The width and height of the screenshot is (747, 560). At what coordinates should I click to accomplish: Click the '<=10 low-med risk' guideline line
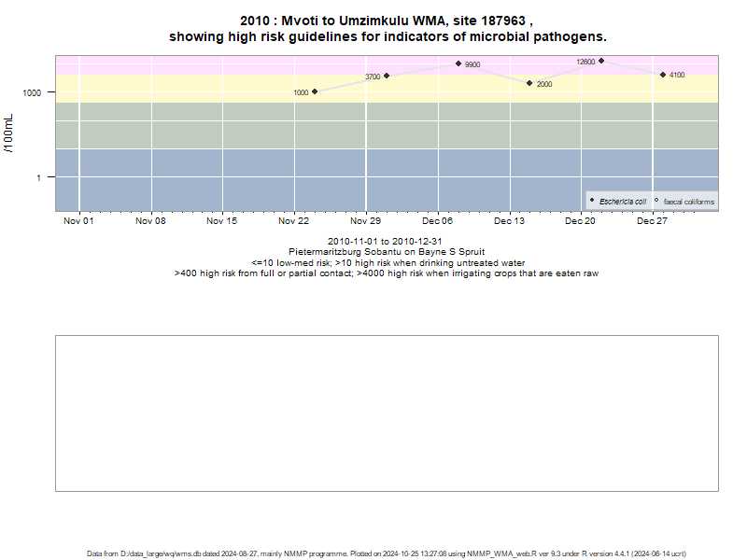tap(388, 263)
